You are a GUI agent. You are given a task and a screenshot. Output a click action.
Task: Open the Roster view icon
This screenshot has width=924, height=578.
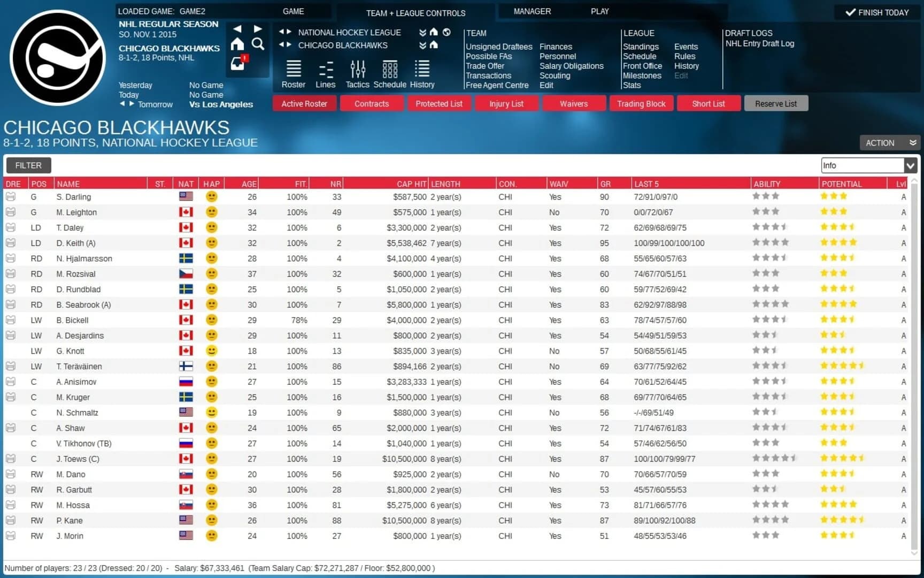[x=293, y=73]
